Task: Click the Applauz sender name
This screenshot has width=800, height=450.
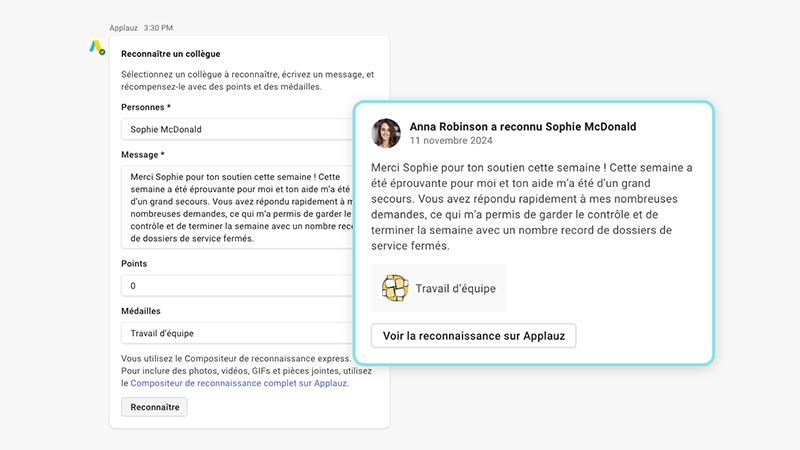Action: (125, 27)
